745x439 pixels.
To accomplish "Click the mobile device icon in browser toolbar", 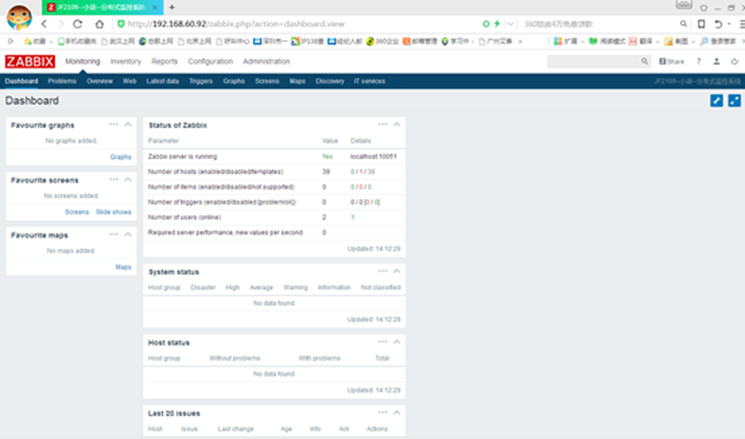I will click(701, 24).
